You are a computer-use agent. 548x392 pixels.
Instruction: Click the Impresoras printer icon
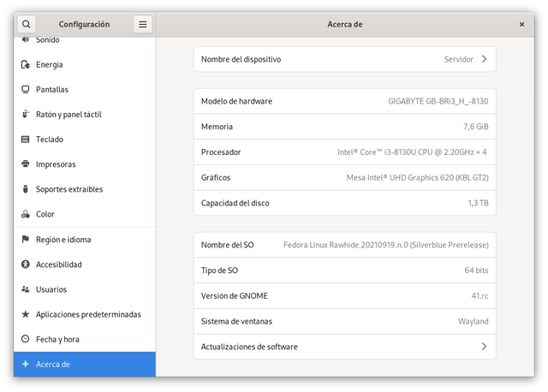[x=26, y=163]
